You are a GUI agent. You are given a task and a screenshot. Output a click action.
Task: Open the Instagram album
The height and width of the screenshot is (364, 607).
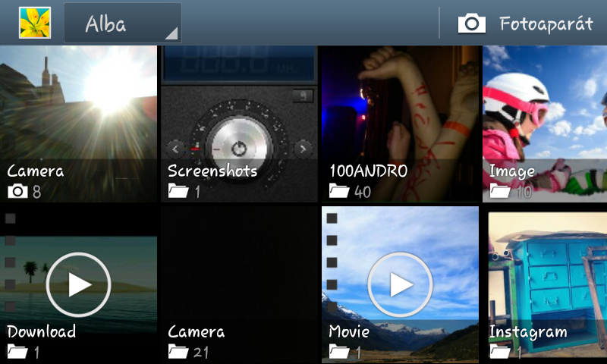pyautogui.click(x=546, y=284)
